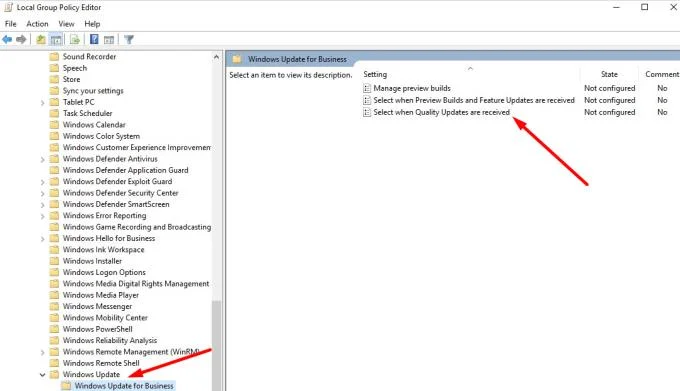This screenshot has height=391, width=680.
Task: Toggle Show/Hide Console Tree toolbar icon
Action: click(x=56, y=40)
